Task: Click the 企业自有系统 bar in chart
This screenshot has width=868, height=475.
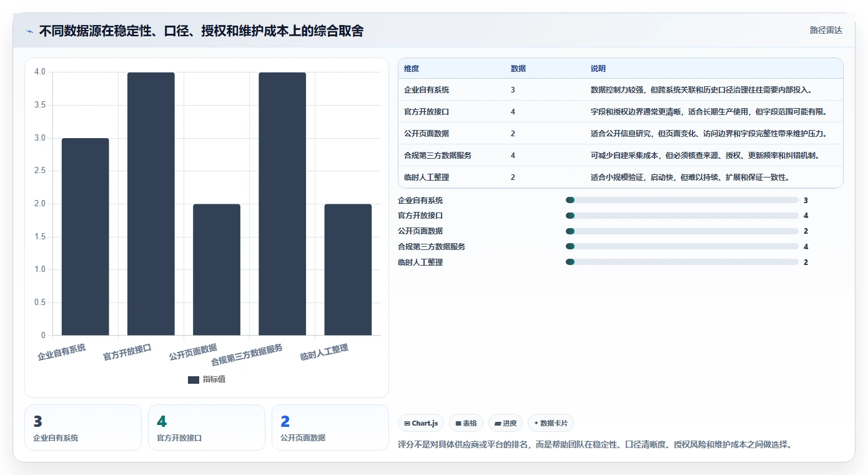Action: click(86, 237)
